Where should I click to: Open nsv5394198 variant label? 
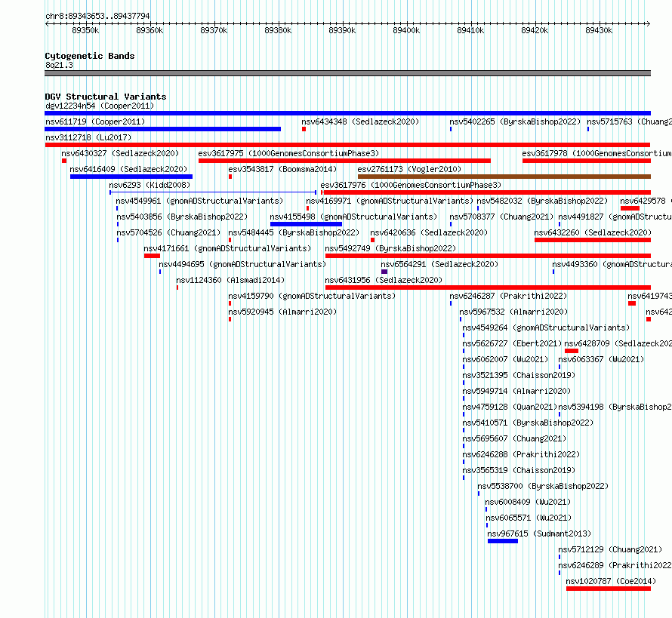pos(615,407)
